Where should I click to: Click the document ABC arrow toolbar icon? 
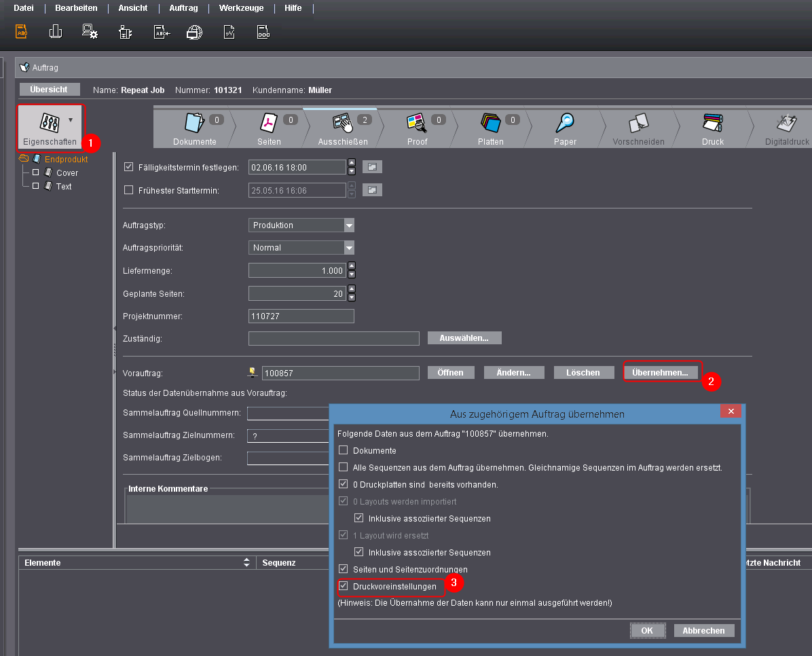point(162,32)
